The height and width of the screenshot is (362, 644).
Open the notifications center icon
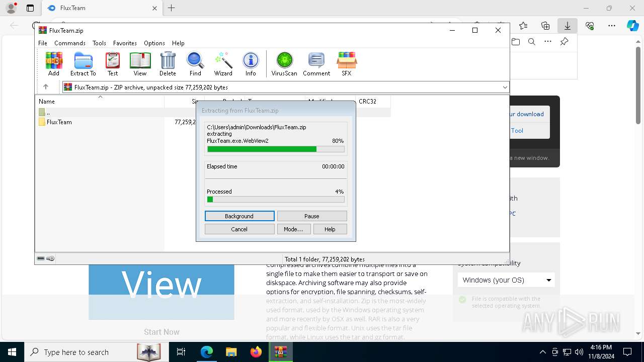[627, 352]
